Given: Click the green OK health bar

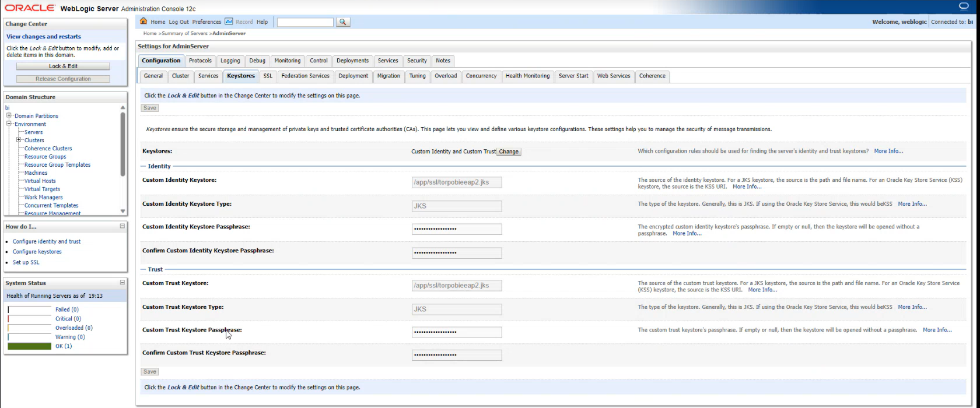Looking at the screenshot, I should (x=30, y=346).
